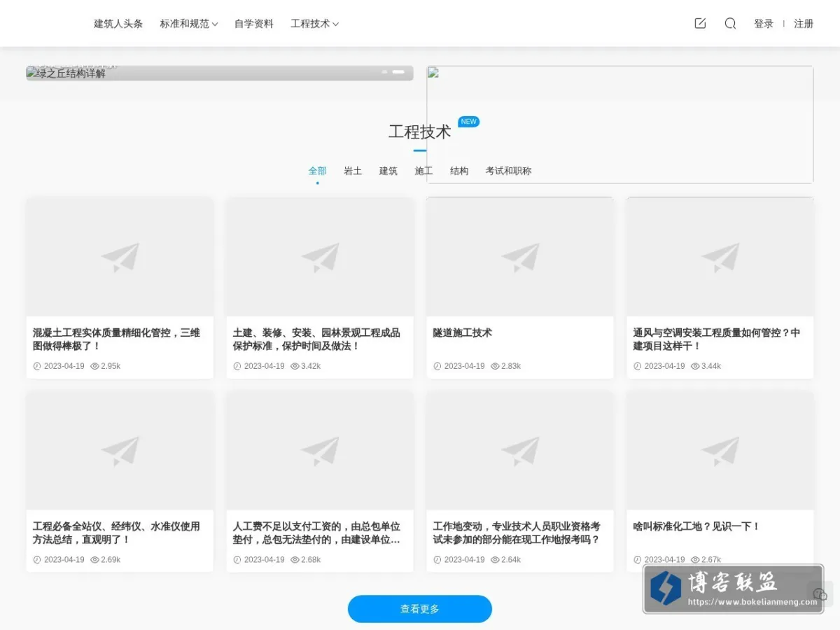
Task: Click thumbnail of 隧道施工技术 article
Action: coord(520,257)
